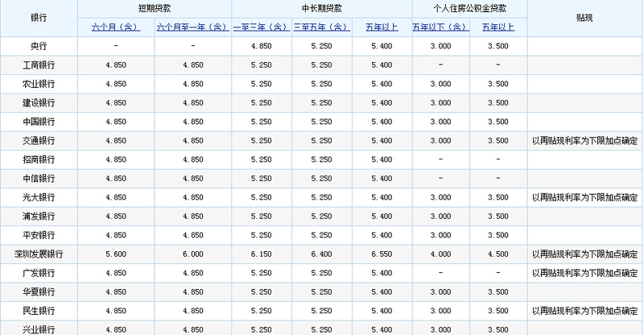Select the 短期贷款 header cell
The image size is (644, 335).
point(155,9)
